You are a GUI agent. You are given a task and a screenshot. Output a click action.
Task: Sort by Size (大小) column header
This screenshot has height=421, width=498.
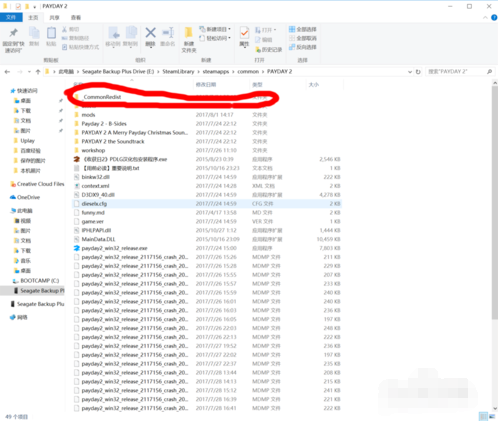tap(324, 85)
